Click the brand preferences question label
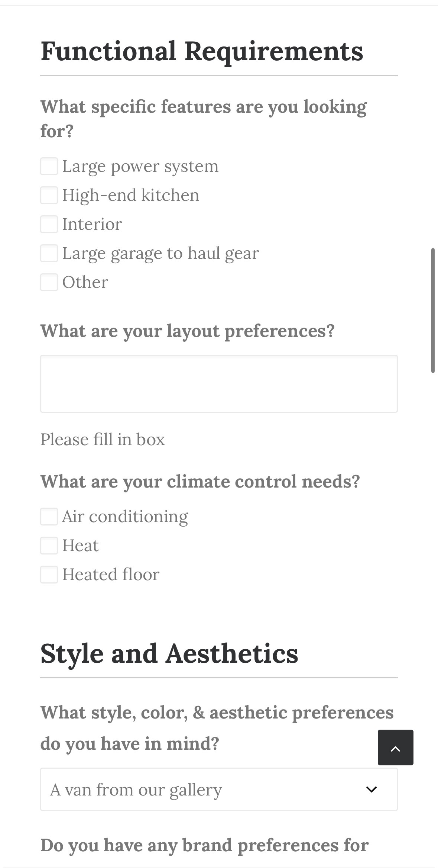 pyautogui.click(x=204, y=845)
